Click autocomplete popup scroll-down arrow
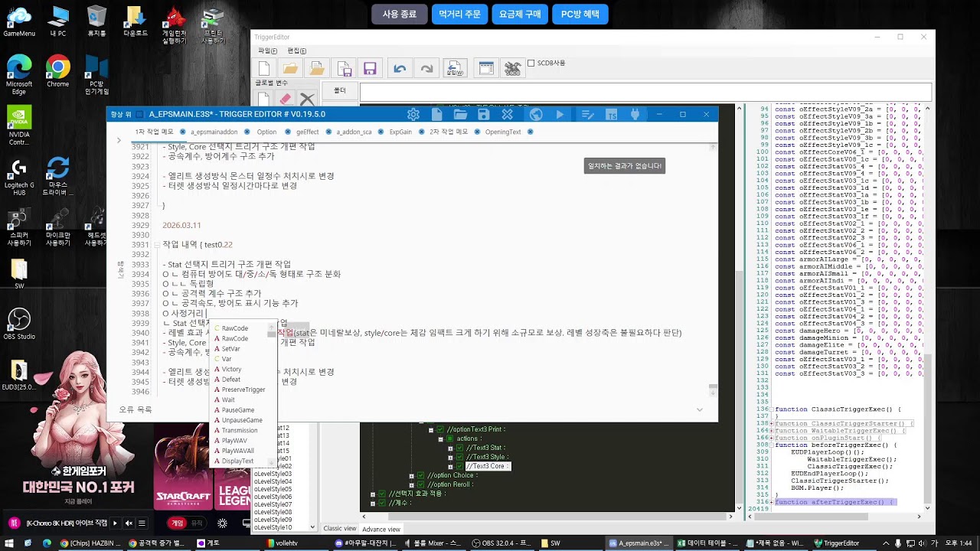Screen dimensions: 980x551 272,463
